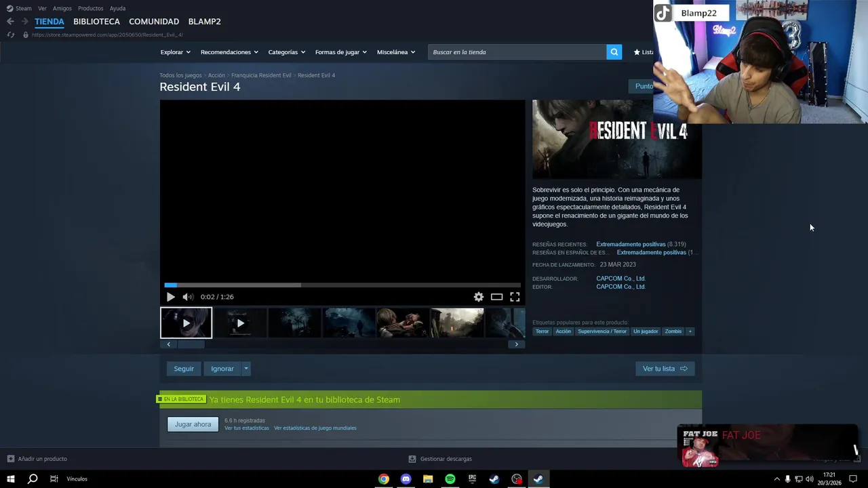Click the thumbnail strip scrollbar handle
Screen dimensions: 868x488
tap(191, 344)
